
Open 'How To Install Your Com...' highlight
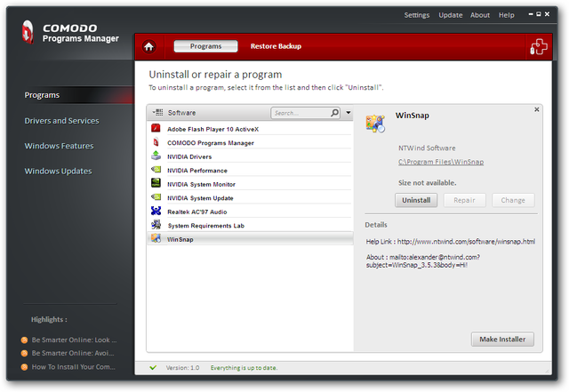(x=73, y=367)
